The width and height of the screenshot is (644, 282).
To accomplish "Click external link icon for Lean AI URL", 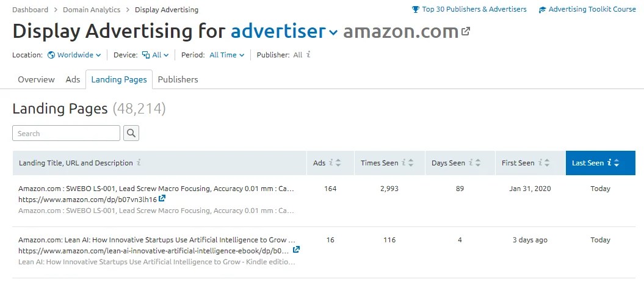I will (x=297, y=250).
